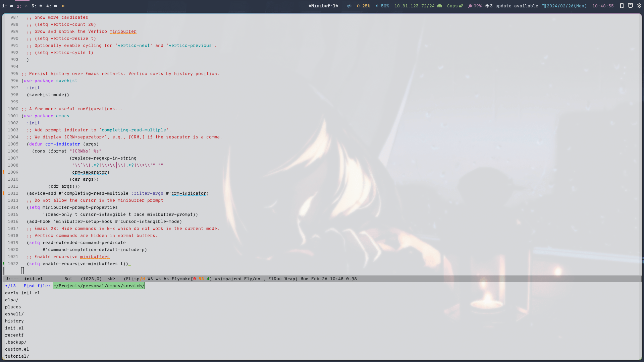Switch to workspace 1
The image size is (644, 362).
click(4, 6)
